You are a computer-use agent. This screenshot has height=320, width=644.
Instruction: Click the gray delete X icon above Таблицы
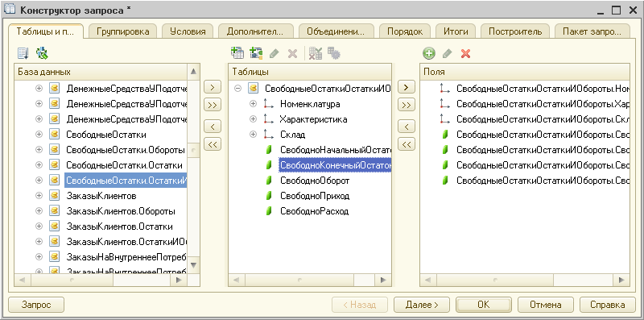pos(292,53)
